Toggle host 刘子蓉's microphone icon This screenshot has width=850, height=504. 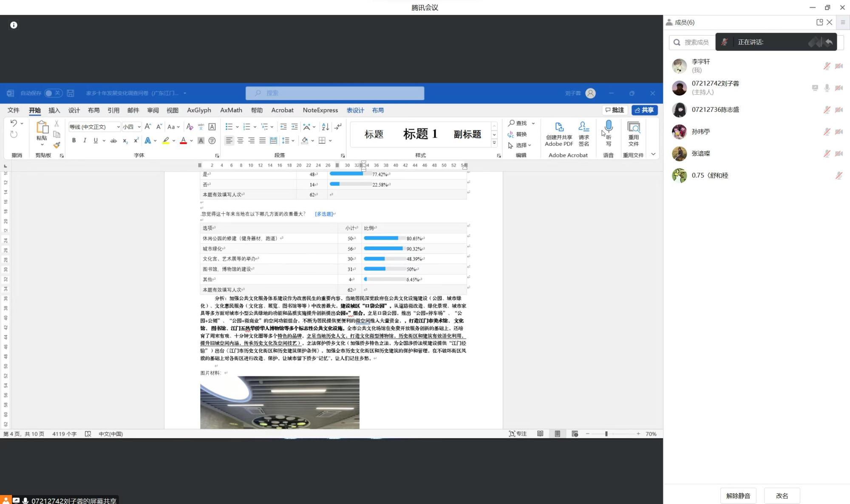(x=826, y=88)
